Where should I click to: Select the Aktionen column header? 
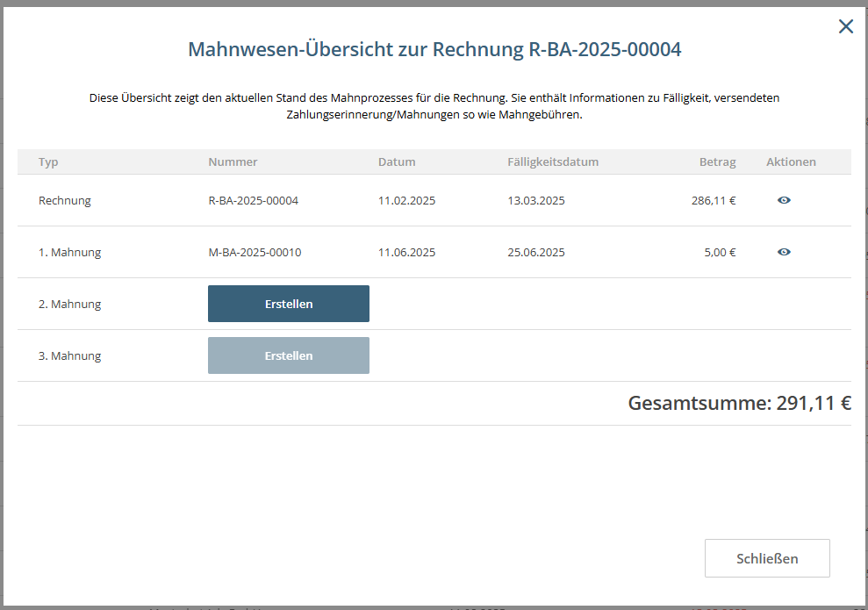coord(791,161)
